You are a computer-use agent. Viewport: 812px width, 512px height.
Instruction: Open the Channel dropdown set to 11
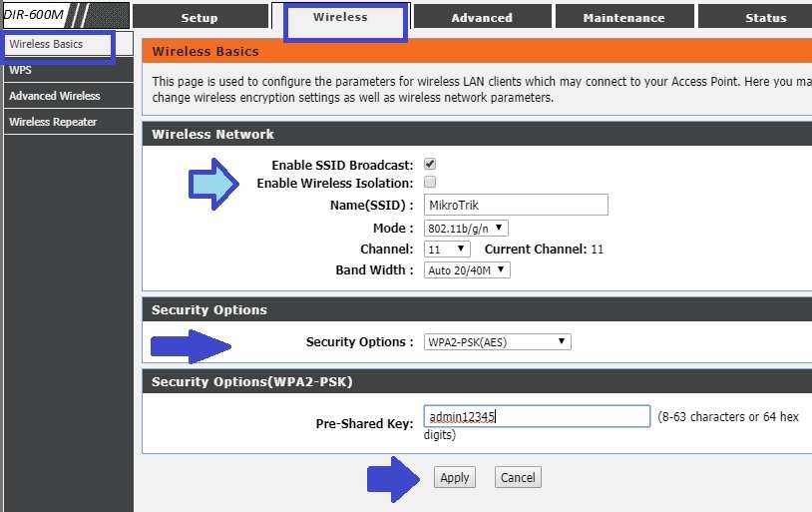(447, 250)
